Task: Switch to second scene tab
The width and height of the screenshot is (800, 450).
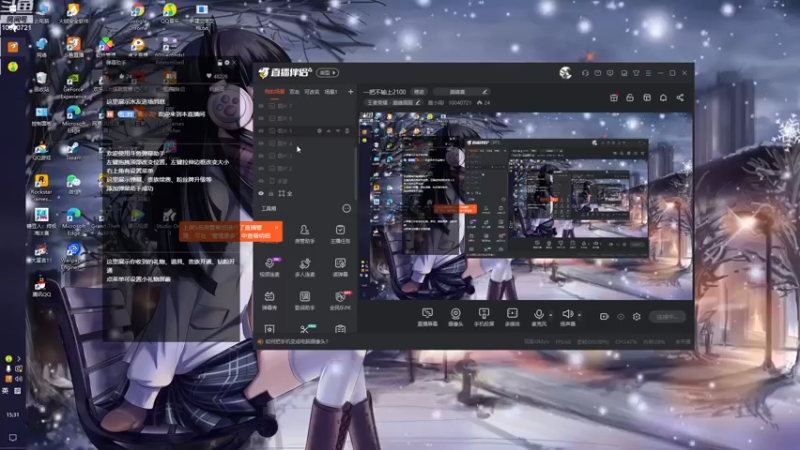Action: tap(294, 92)
